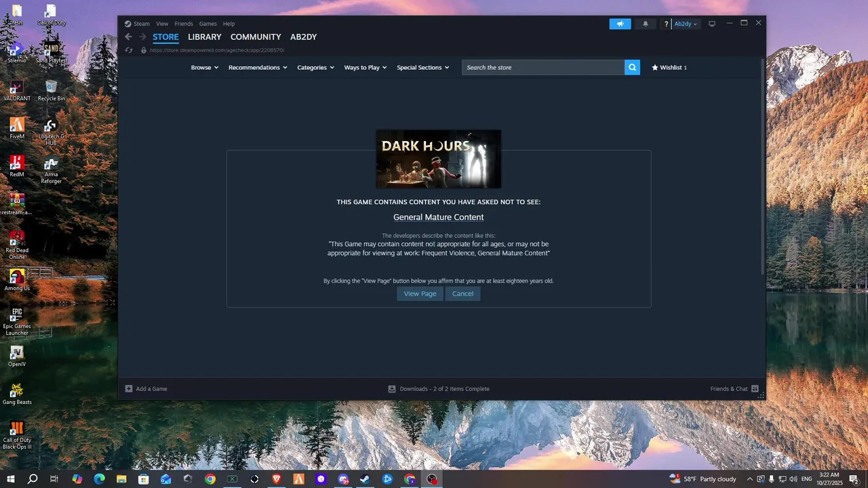Open the Ab2dy account dropdown
Viewport: 868px width, 488px height.
[686, 24]
